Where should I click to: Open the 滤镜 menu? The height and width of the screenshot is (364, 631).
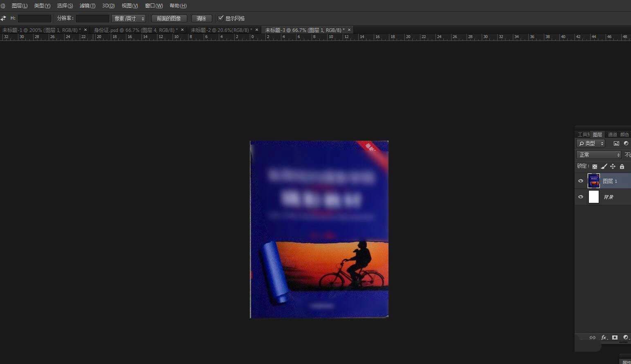(87, 5)
